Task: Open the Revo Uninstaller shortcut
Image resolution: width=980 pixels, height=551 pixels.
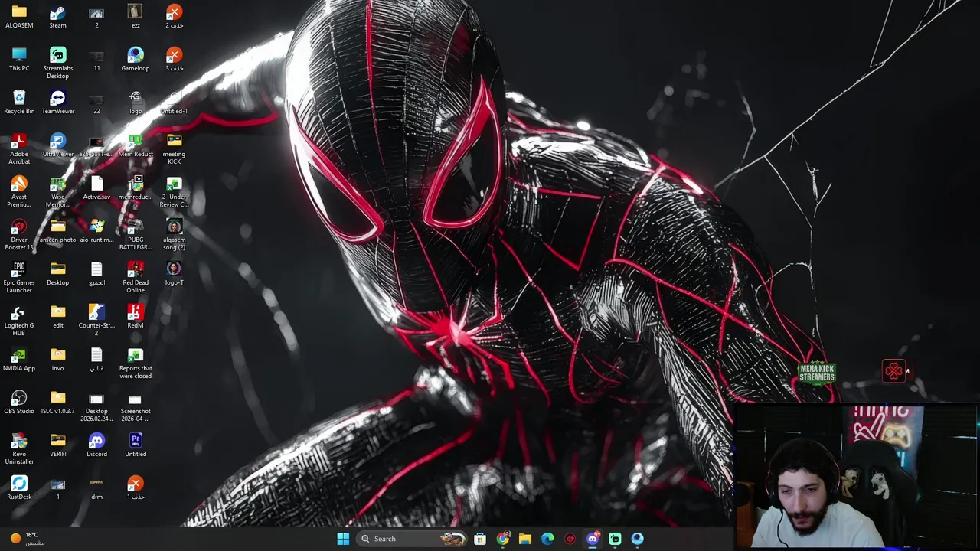Action: tap(19, 448)
